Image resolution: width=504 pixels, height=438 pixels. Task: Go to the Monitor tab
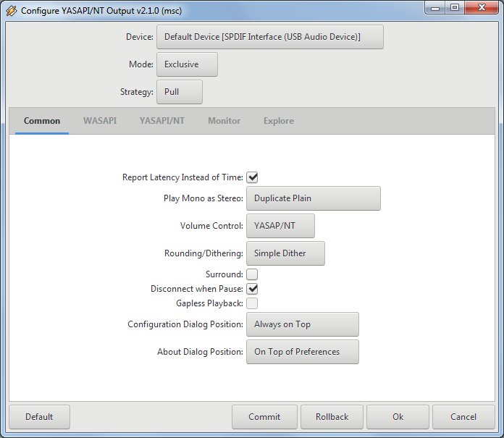(224, 121)
